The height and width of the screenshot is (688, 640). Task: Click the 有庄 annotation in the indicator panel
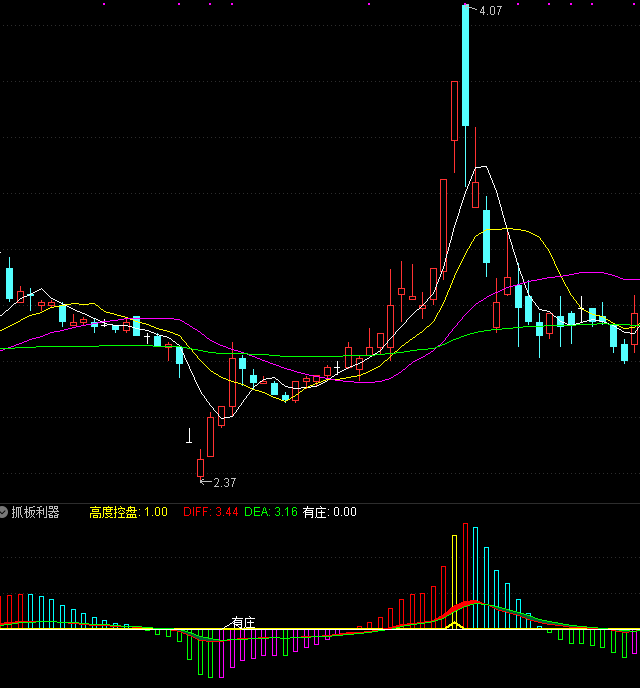[x=243, y=622]
